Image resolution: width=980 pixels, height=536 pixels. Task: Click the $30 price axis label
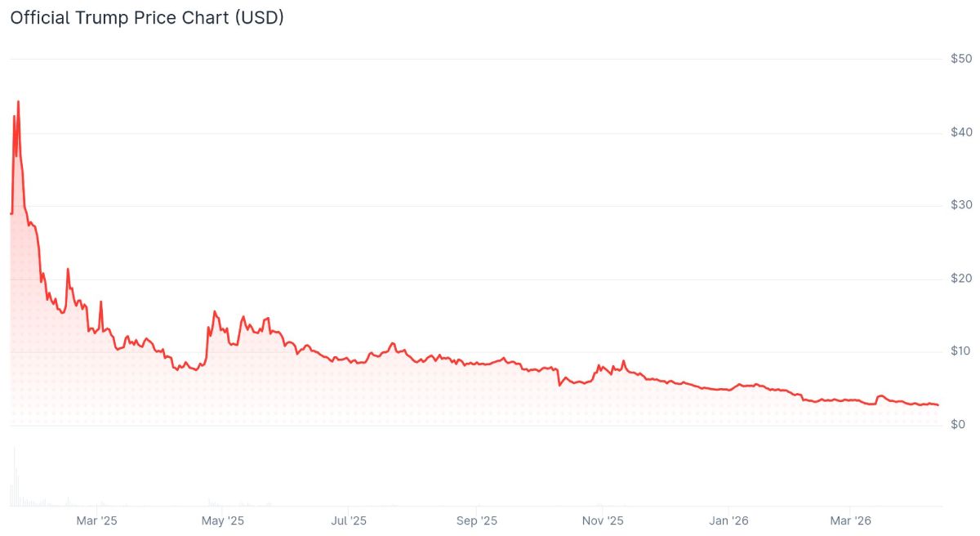[960, 205]
